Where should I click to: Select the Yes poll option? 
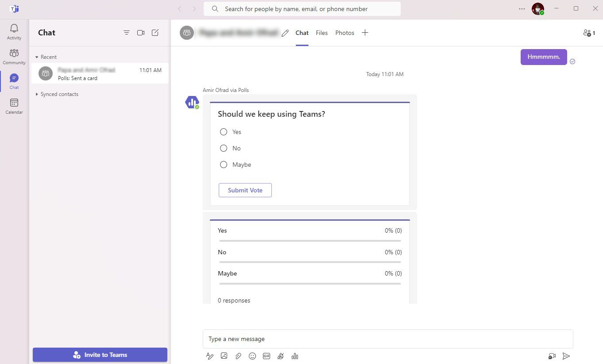(x=224, y=132)
